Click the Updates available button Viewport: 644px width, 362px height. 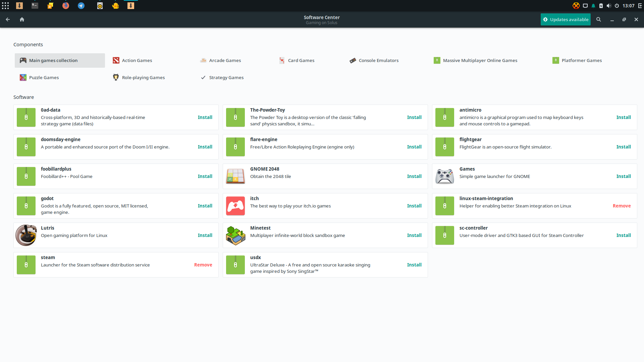point(566,19)
